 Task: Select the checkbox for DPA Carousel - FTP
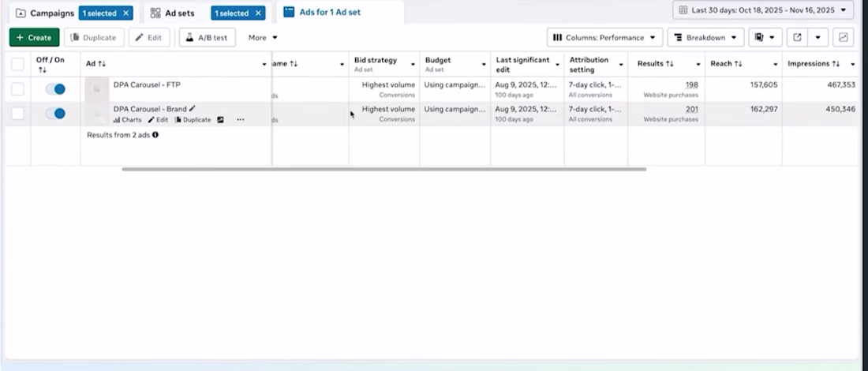click(17, 89)
